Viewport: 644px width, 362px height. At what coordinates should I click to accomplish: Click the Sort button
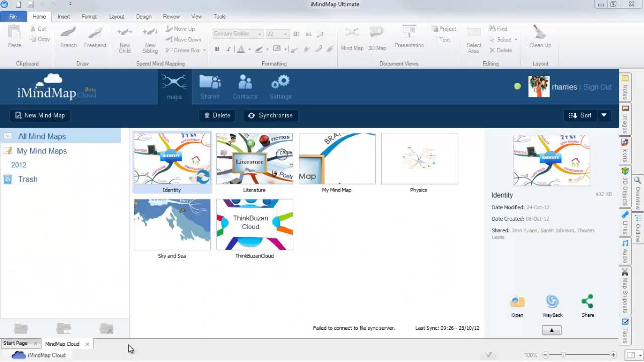click(580, 115)
